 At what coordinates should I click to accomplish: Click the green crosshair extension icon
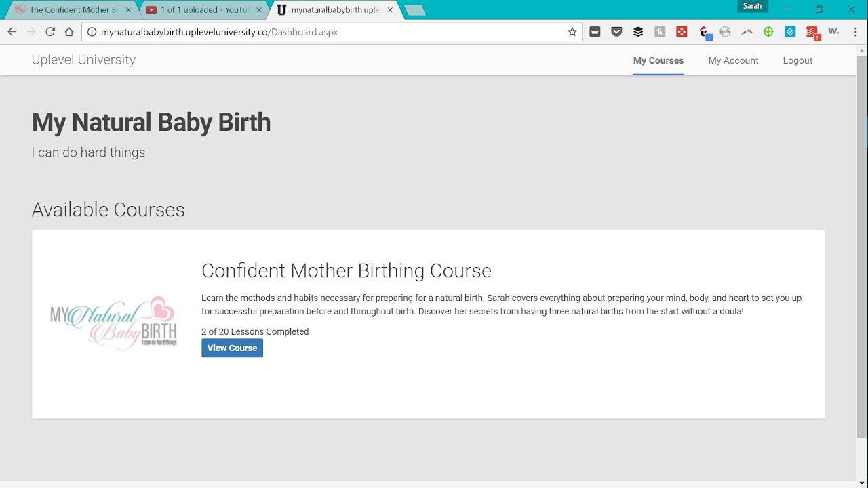[x=768, y=32]
